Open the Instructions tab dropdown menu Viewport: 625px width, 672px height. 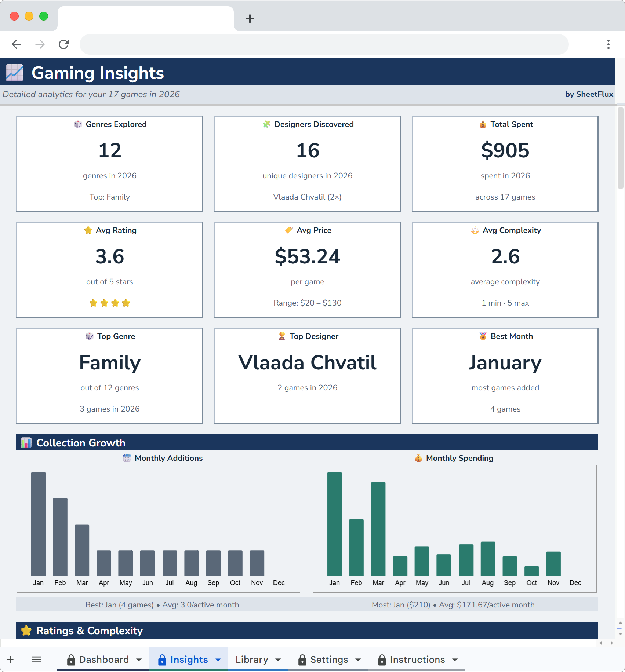tap(454, 659)
